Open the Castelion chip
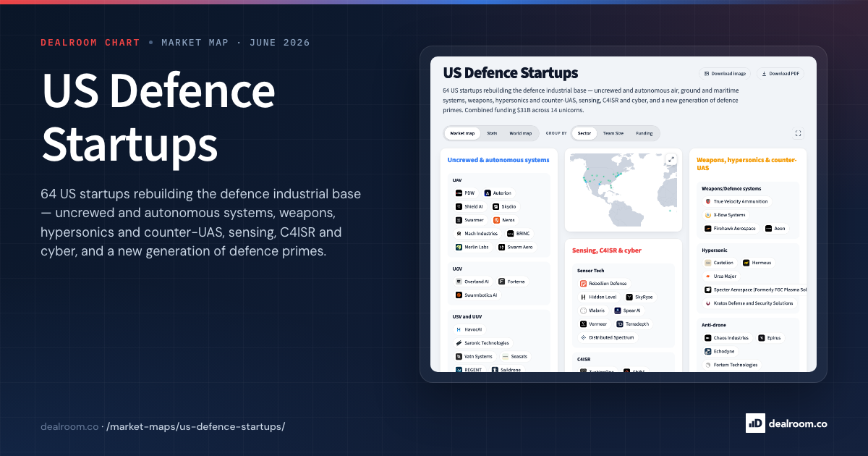The image size is (868, 456). [x=720, y=263]
